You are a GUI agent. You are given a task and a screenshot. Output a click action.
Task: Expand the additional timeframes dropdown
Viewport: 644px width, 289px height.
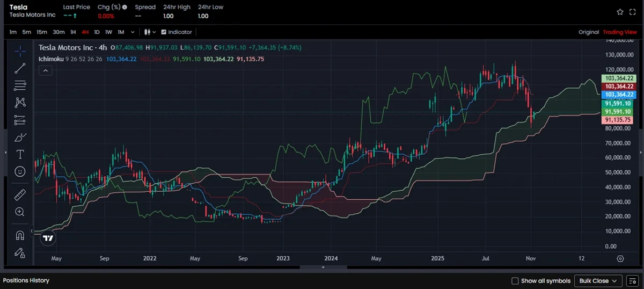(133, 32)
